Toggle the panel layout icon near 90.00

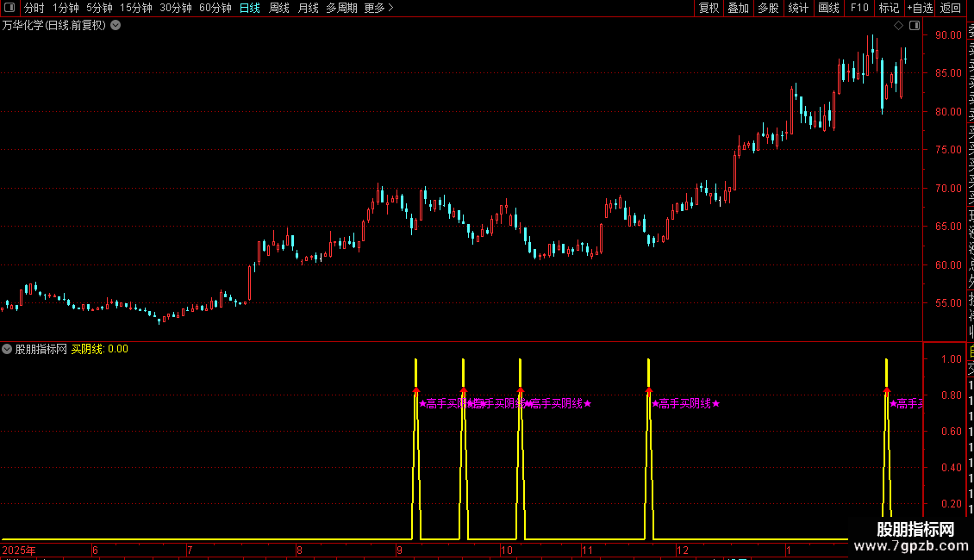coord(915,26)
